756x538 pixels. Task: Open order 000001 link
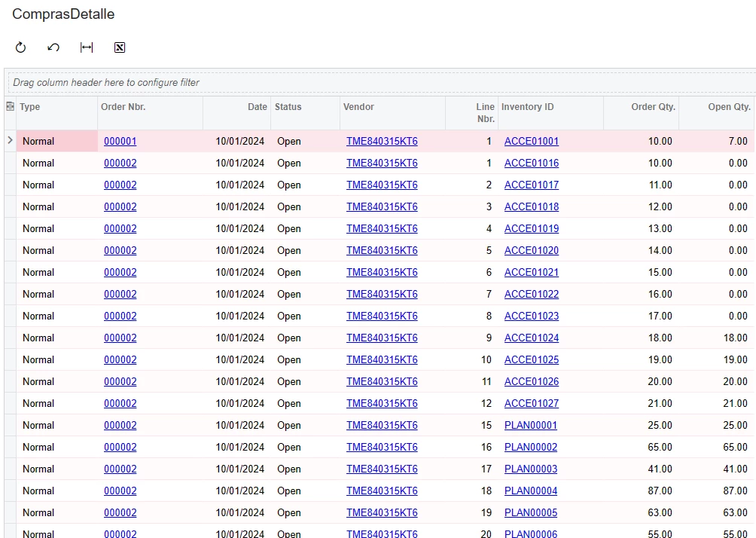tap(120, 141)
